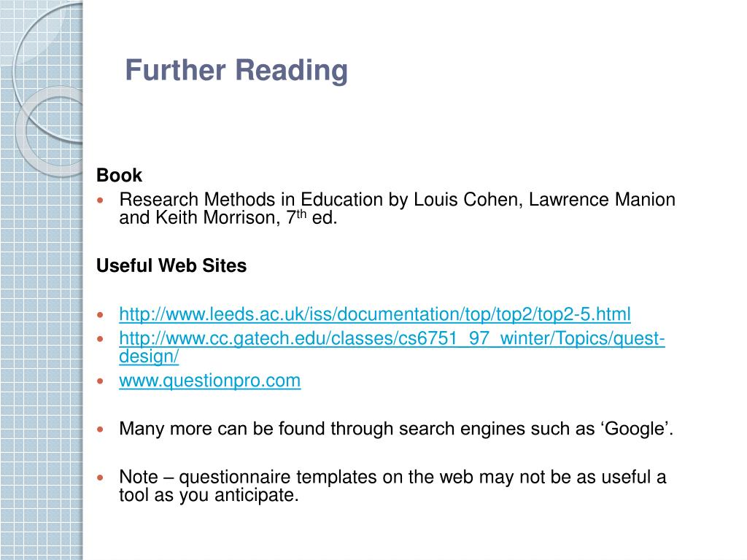This screenshot has width=747, height=560.
Task: Click the '7th ed.' edition text
Action: 311,217
